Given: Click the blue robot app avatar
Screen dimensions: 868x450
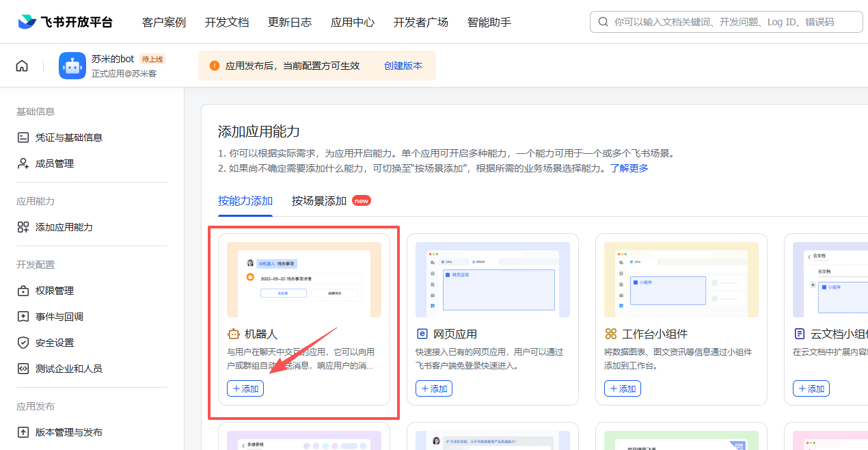Looking at the screenshot, I should (72, 66).
